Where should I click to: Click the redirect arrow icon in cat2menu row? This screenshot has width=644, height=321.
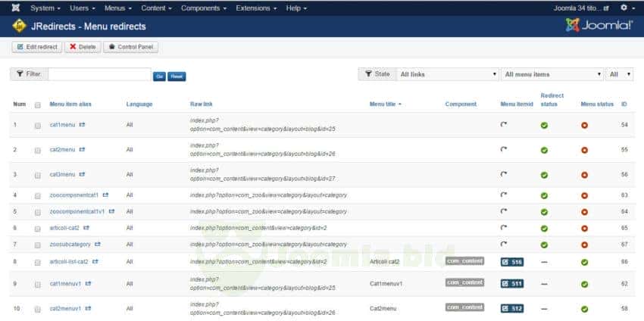504,149
